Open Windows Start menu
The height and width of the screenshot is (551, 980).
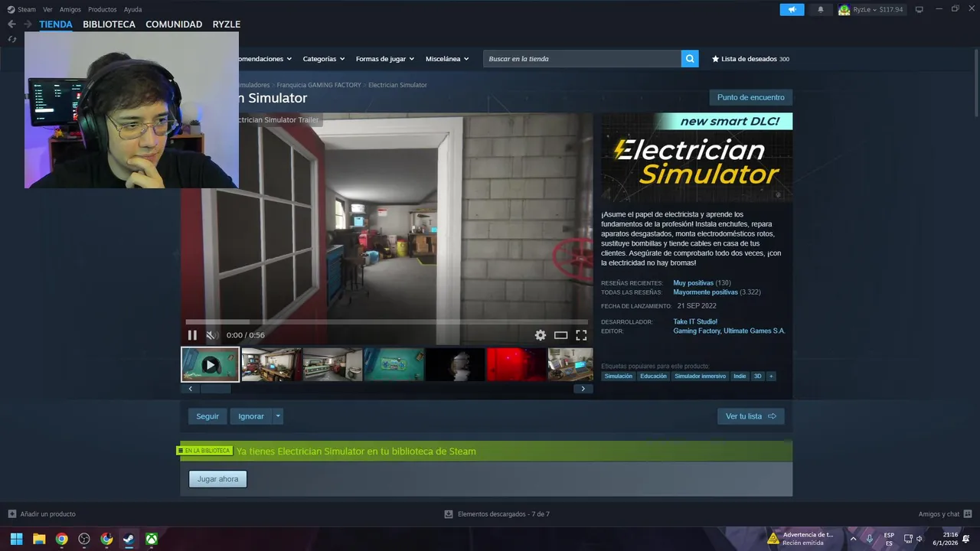point(16,539)
